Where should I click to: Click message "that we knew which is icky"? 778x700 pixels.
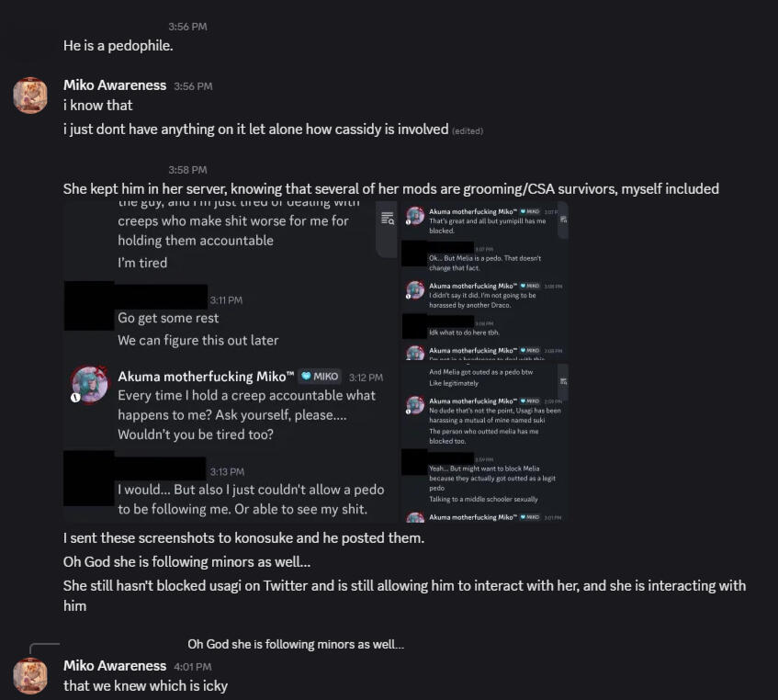[145, 685]
